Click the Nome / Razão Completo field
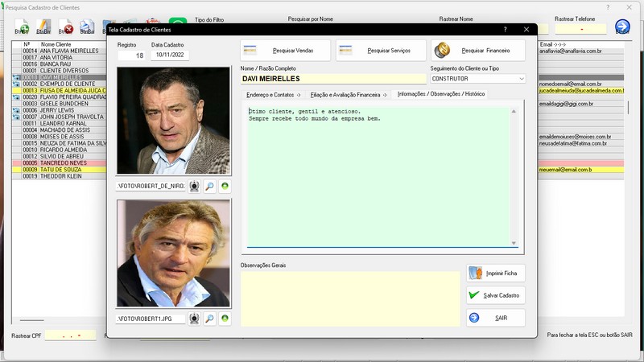The width and height of the screenshot is (644, 362). tap(333, 79)
